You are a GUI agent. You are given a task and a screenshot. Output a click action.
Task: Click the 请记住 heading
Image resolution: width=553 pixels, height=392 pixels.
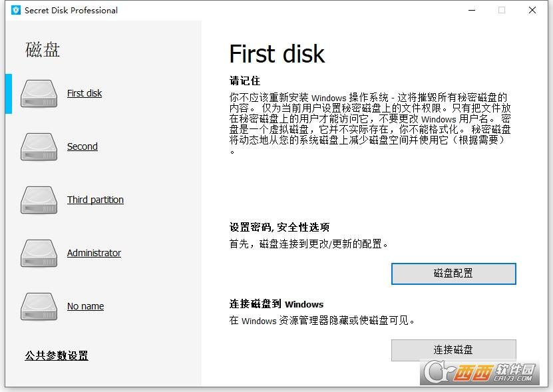245,81
